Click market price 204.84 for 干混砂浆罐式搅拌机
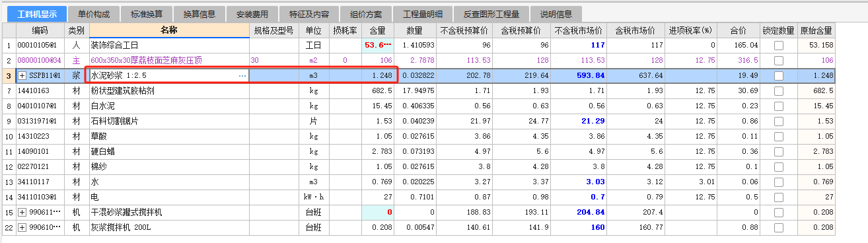The height and width of the screenshot is (243, 868). pyautogui.click(x=578, y=212)
